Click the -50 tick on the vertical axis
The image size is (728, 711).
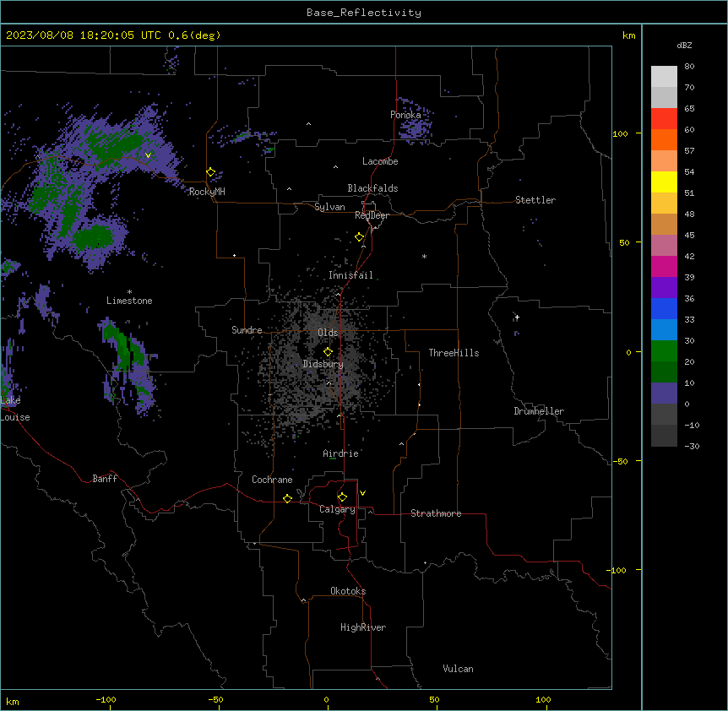pyautogui.click(x=620, y=461)
